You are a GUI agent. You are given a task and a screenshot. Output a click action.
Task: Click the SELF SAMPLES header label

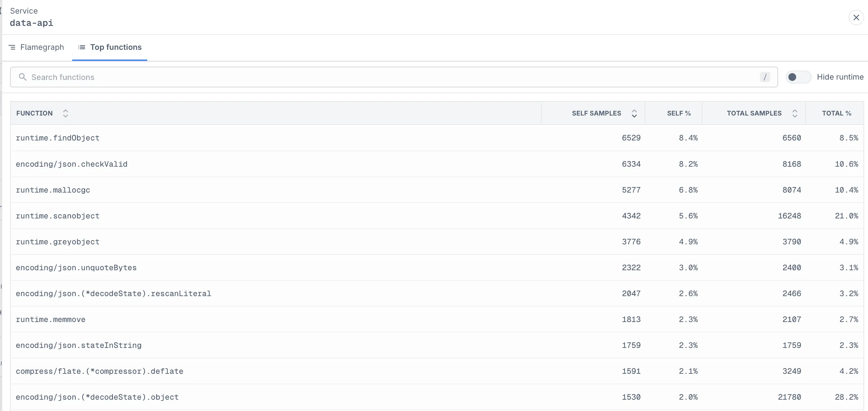(x=596, y=113)
